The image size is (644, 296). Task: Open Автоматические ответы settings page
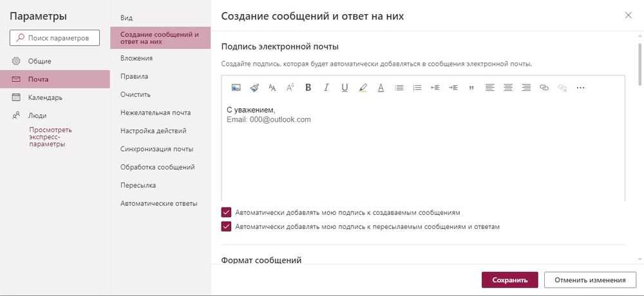(158, 203)
